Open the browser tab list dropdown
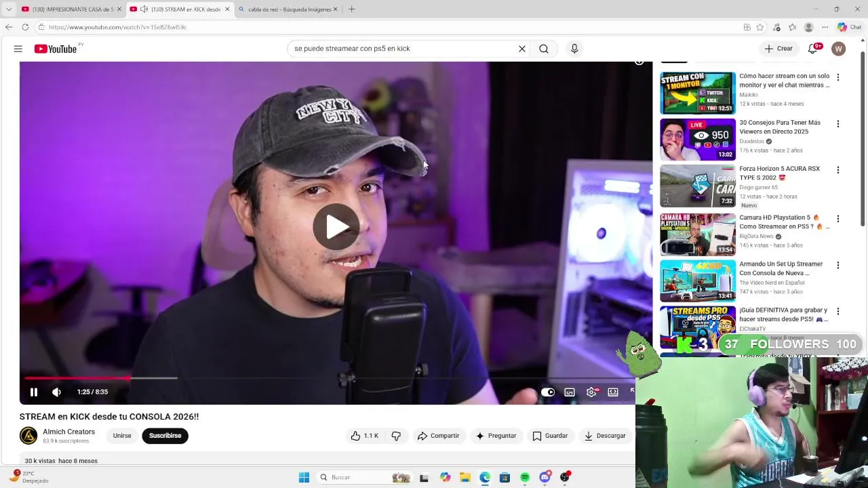The height and width of the screenshot is (488, 868). point(9,9)
